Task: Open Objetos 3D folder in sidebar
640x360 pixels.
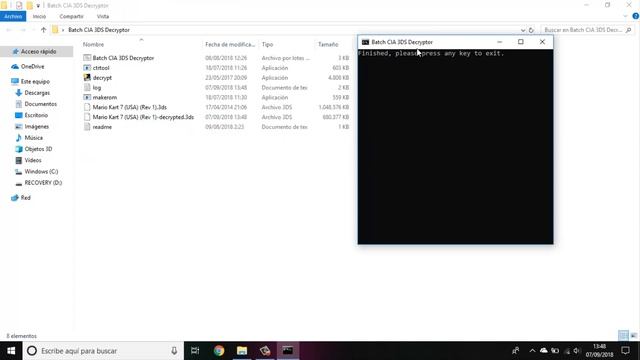Action: pyautogui.click(x=38, y=149)
